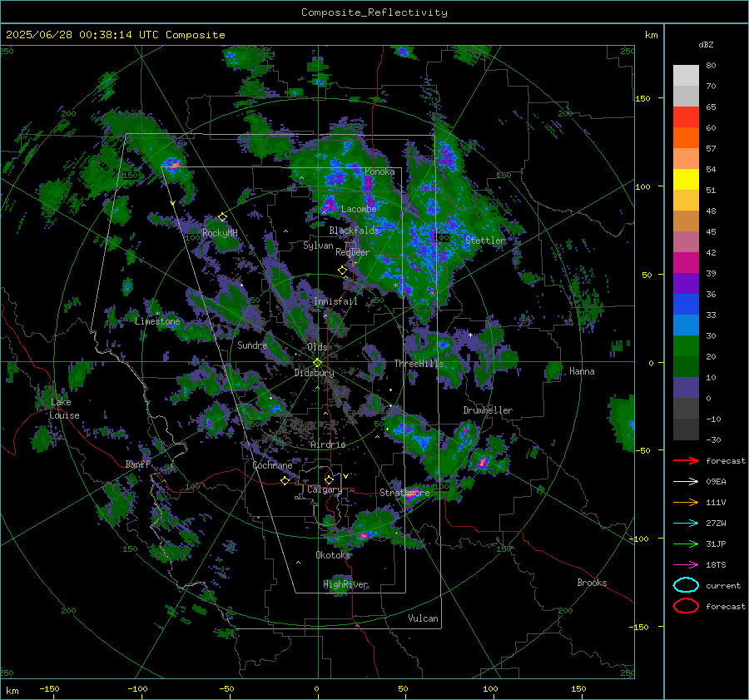This screenshot has height=700, width=749.
Task: Select the yellow 51-54 dBZ color swatch
Action: (x=686, y=180)
